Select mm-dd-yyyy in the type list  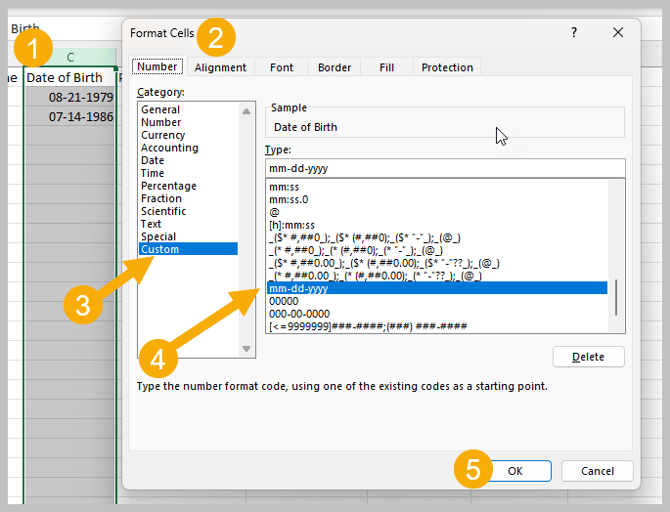[437, 288]
